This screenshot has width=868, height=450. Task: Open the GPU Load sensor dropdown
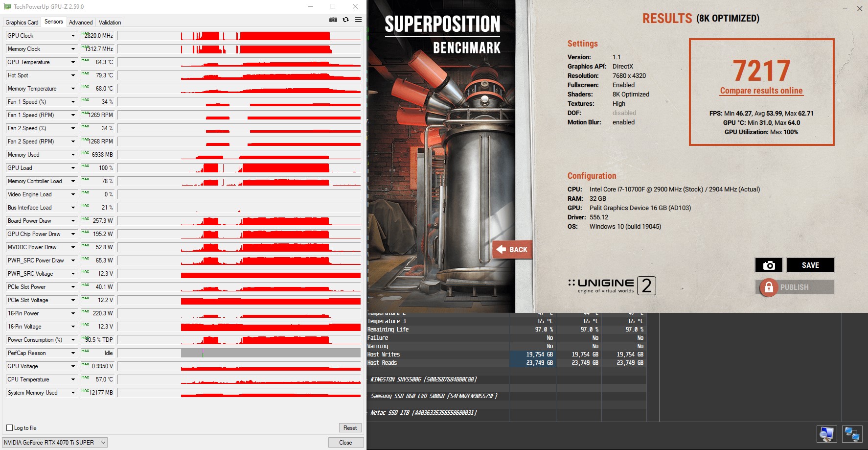pos(73,168)
